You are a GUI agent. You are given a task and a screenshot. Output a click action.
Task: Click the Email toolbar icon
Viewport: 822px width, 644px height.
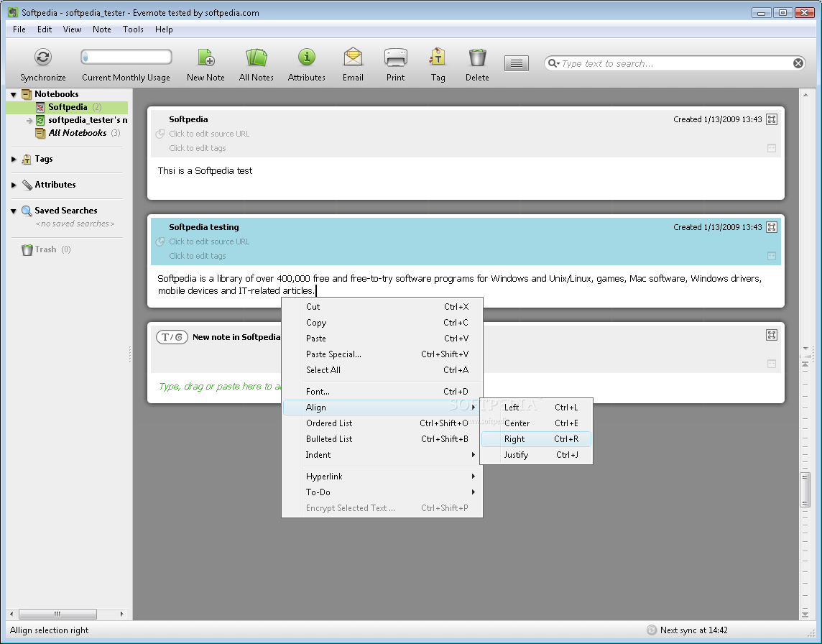pyautogui.click(x=353, y=57)
